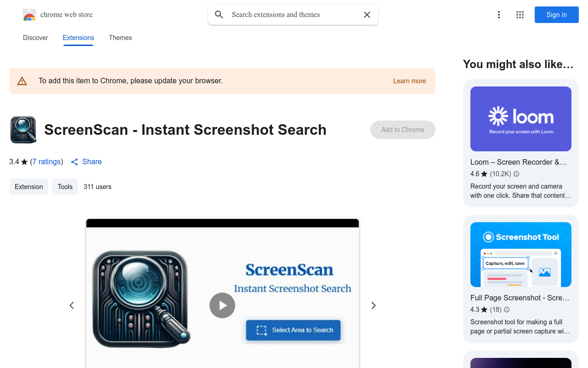Click the search magnifier icon
The width and height of the screenshot is (588, 368).
[219, 15]
